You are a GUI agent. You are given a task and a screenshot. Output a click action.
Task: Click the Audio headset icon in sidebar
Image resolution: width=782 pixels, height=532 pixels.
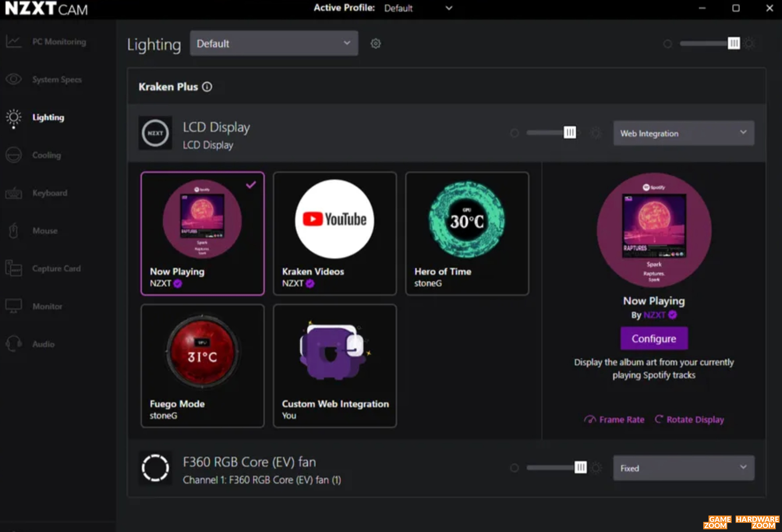[14, 344]
